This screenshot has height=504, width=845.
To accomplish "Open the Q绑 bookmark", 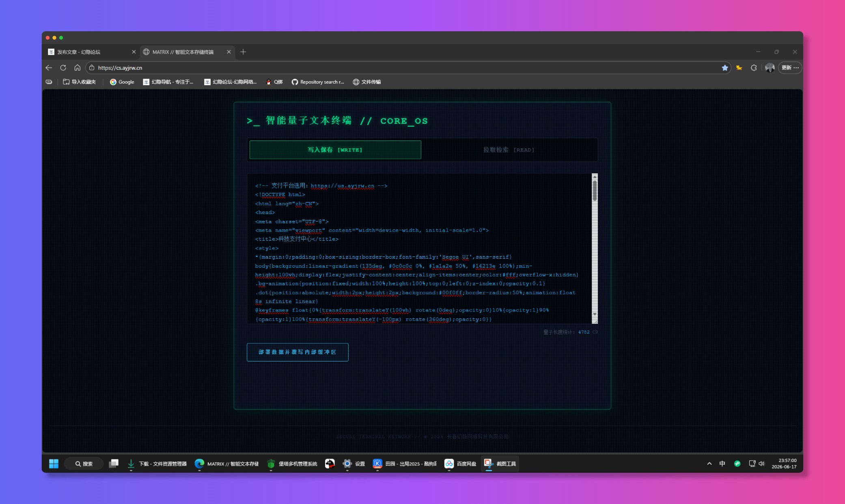I will 274,82.
